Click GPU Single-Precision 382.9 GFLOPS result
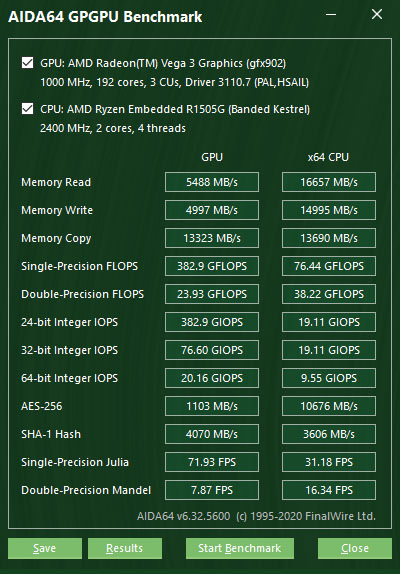 (x=212, y=266)
